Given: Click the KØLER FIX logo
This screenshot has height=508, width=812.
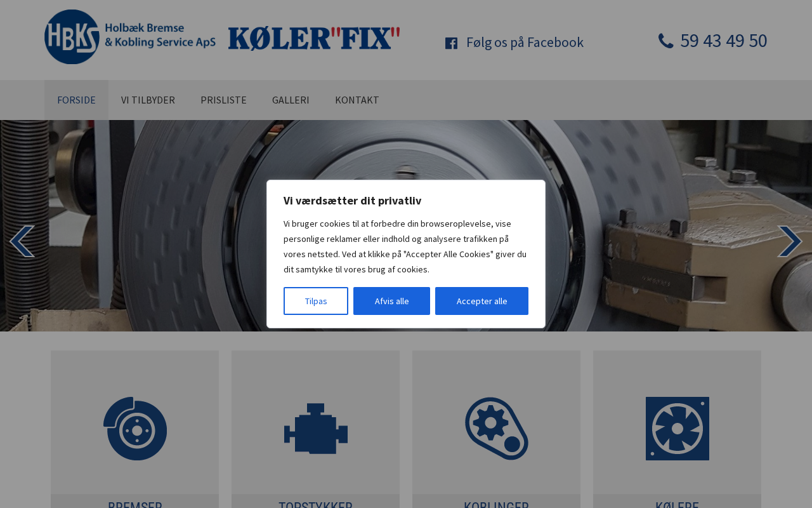Looking at the screenshot, I should (314, 39).
